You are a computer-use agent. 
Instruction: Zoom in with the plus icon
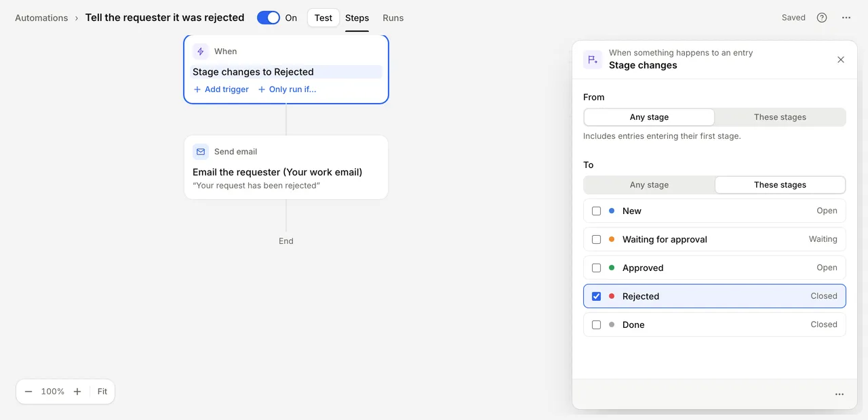77,392
